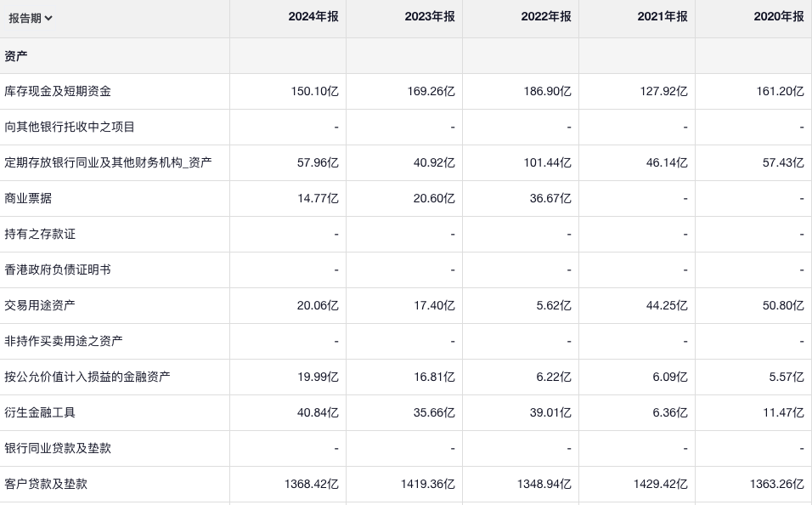Open the 报告期 dropdown

click(x=31, y=18)
